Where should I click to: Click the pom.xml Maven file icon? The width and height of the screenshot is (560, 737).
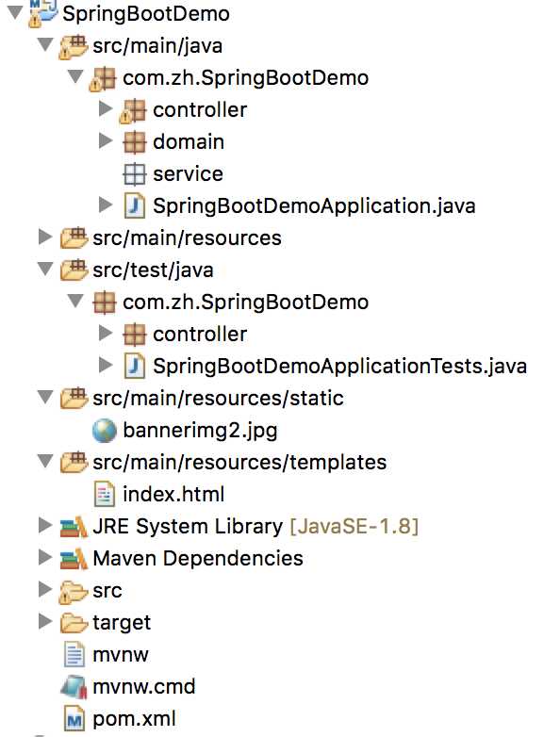pyautogui.click(x=74, y=719)
